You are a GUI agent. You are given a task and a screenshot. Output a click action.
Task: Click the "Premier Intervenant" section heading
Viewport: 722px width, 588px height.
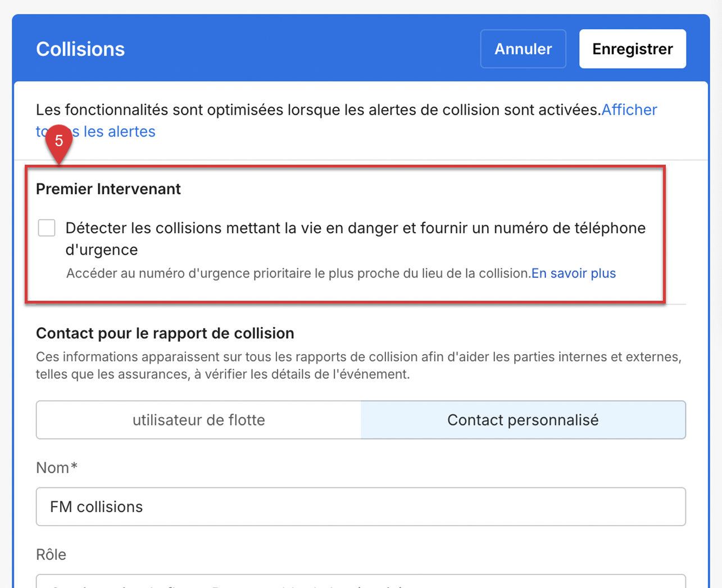108,189
